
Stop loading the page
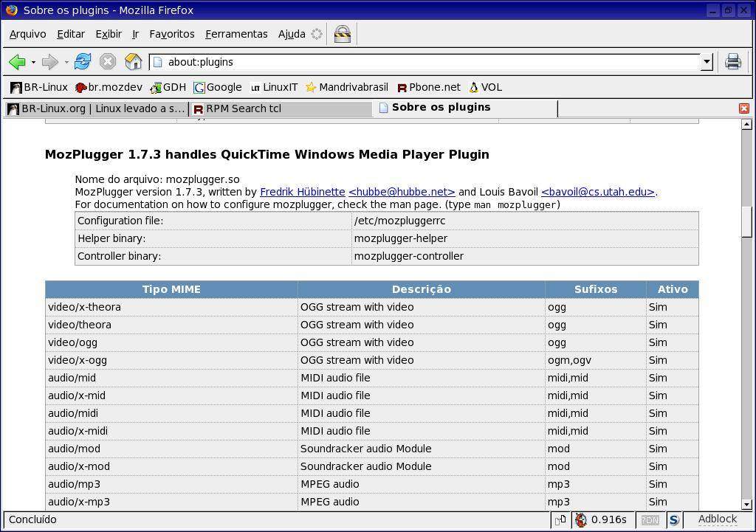(x=108, y=62)
